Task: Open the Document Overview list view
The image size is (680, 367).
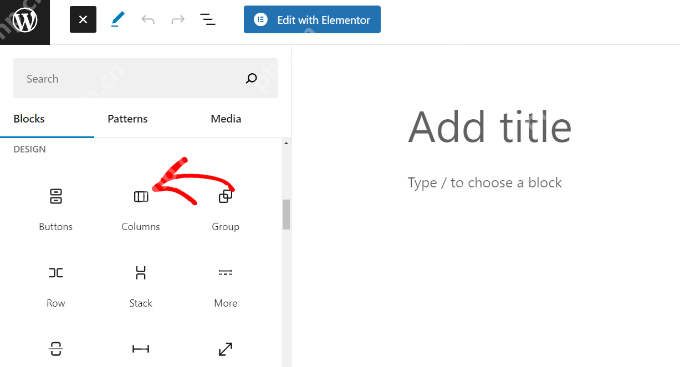Action: click(208, 20)
